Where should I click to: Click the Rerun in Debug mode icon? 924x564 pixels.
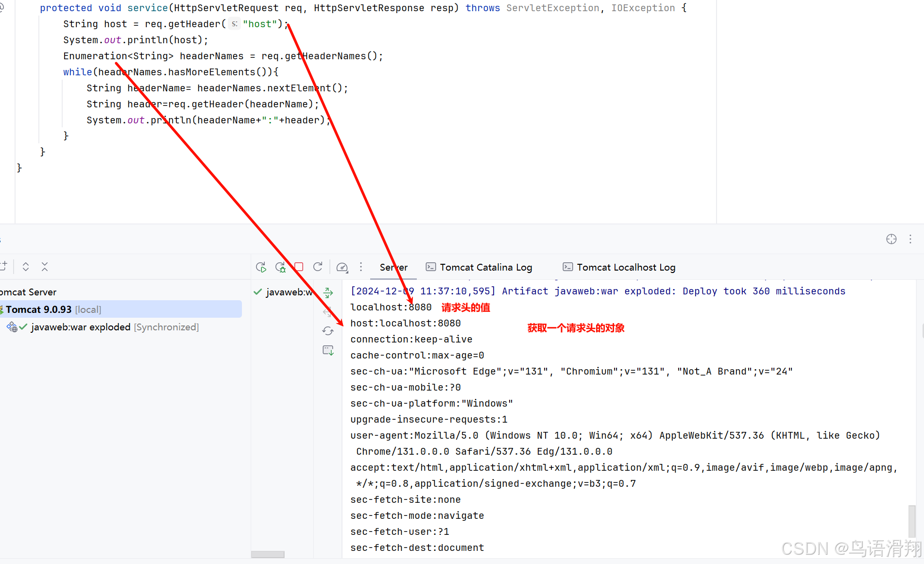(x=280, y=267)
